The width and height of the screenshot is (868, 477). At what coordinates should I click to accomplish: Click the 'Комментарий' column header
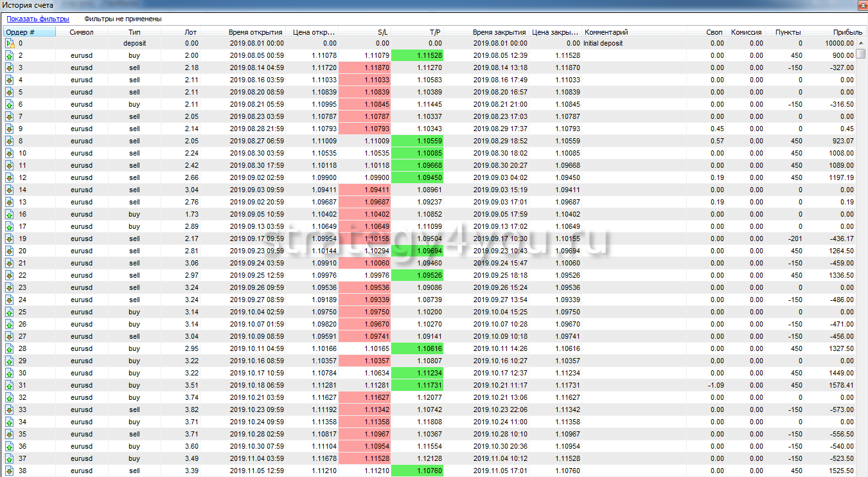(606, 32)
